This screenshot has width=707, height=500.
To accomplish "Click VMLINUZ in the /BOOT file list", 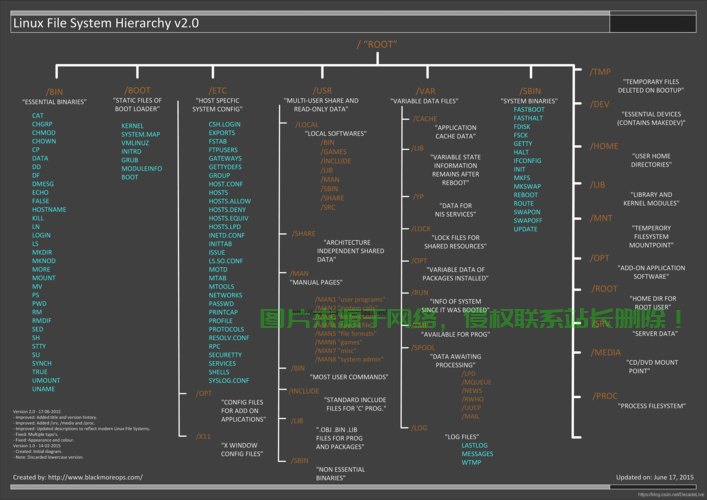I will coord(135,143).
